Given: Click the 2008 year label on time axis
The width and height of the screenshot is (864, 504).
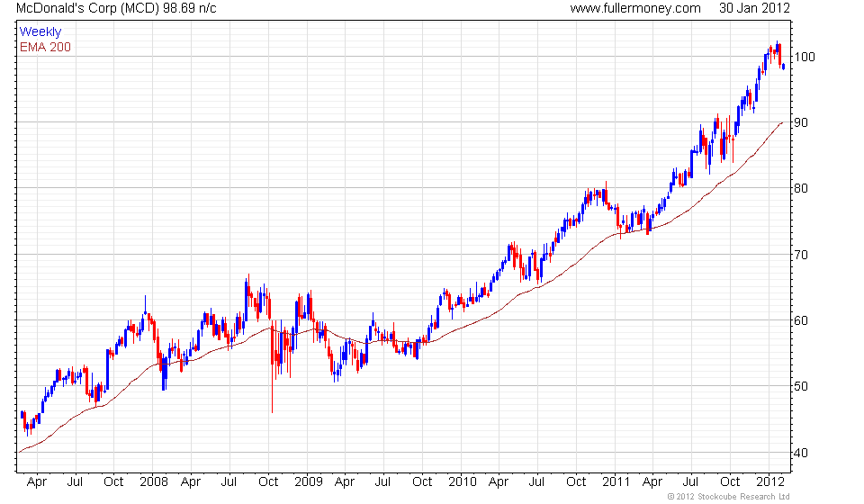Looking at the screenshot, I should [154, 481].
